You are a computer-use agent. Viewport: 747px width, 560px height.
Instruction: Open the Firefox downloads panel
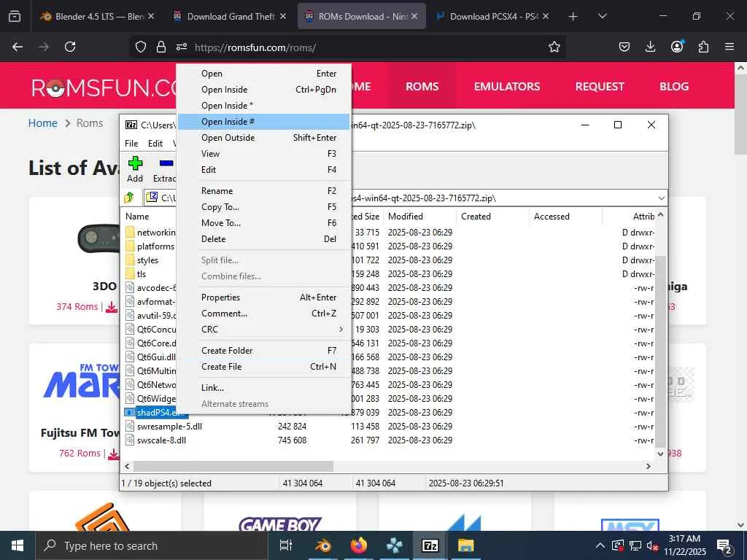tap(650, 47)
